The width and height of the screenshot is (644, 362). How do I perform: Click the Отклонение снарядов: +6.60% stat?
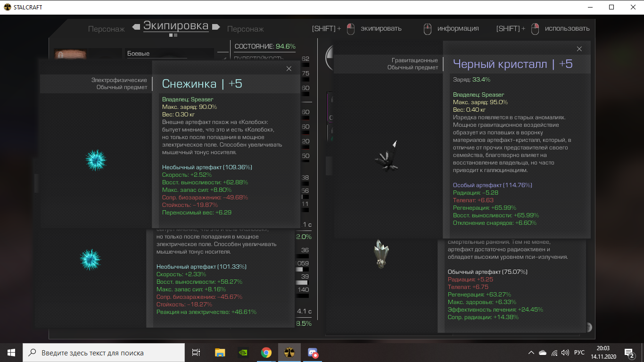click(x=495, y=223)
